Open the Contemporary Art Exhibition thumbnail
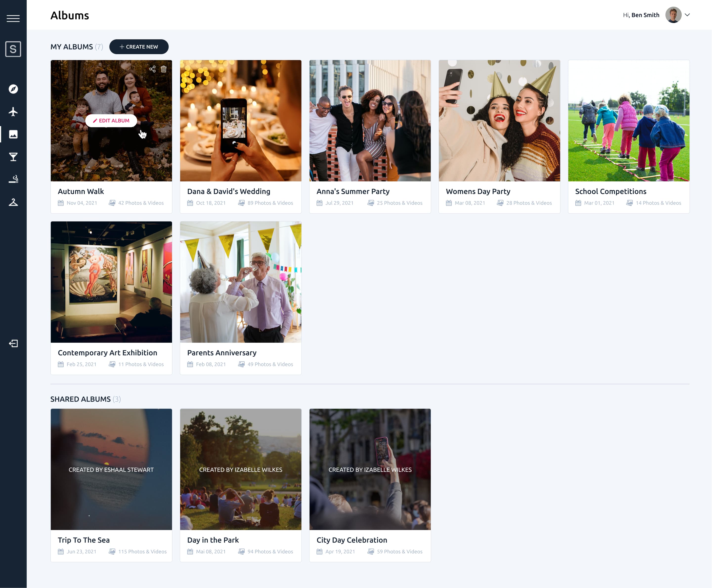Image resolution: width=712 pixels, height=588 pixels. click(x=111, y=282)
